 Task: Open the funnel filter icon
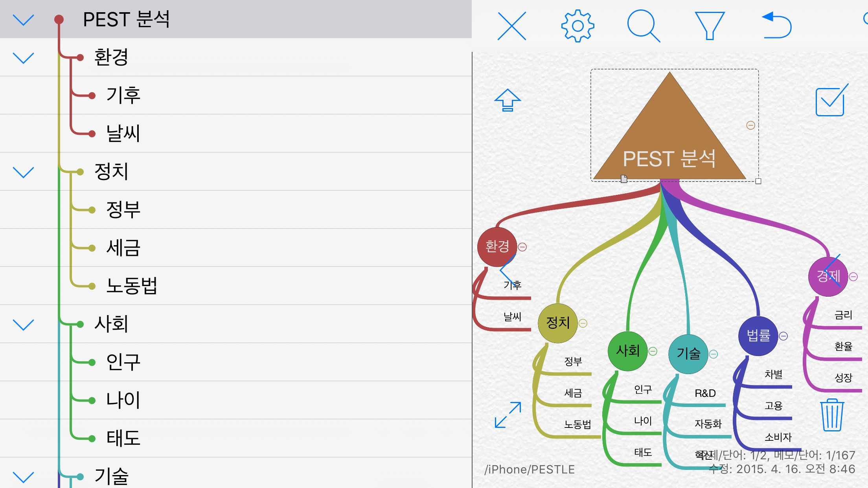709,26
